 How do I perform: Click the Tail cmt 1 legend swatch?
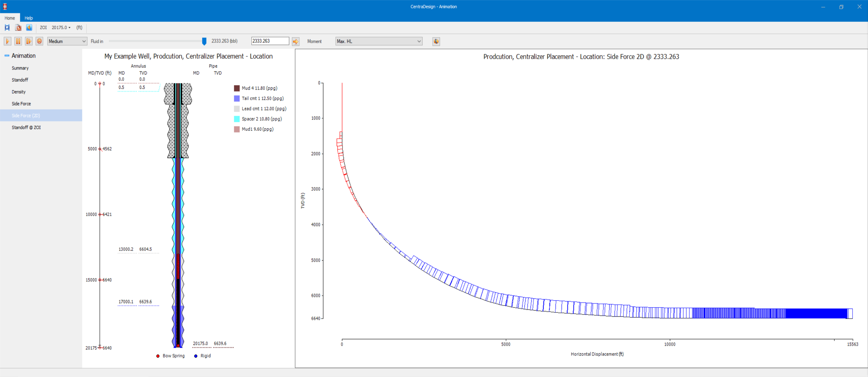click(x=237, y=98)
